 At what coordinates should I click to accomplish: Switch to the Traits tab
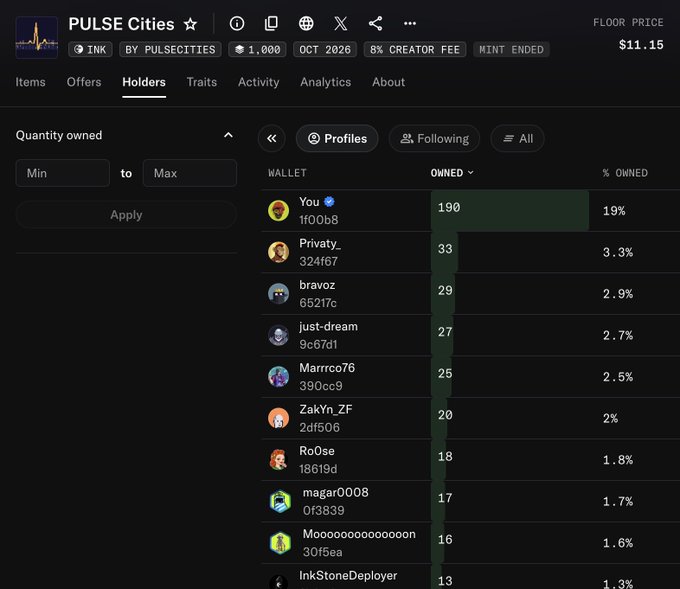tap(202, 82)
